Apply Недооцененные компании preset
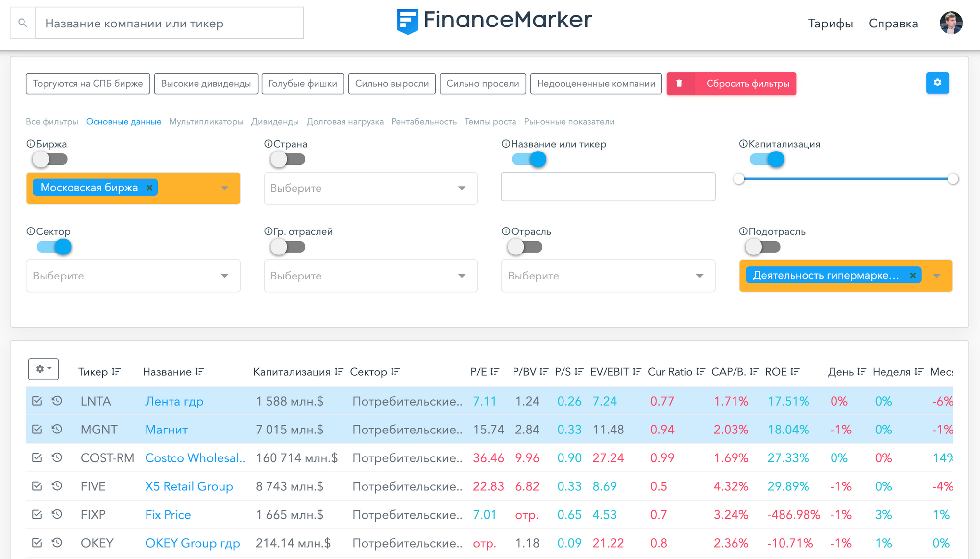 tap(596, 83)
